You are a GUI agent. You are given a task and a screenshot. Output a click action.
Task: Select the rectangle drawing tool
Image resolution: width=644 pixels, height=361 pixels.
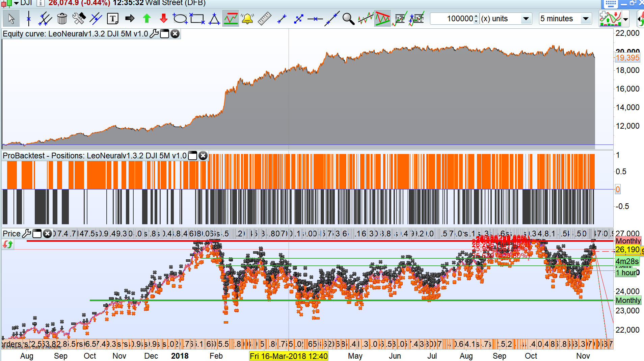(x=197, y=19)
